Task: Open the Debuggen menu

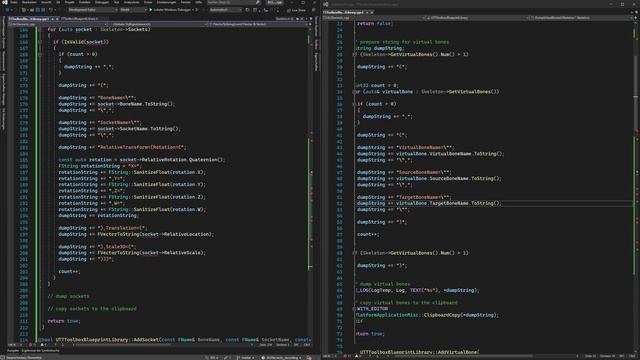Action: click(102, 2)
